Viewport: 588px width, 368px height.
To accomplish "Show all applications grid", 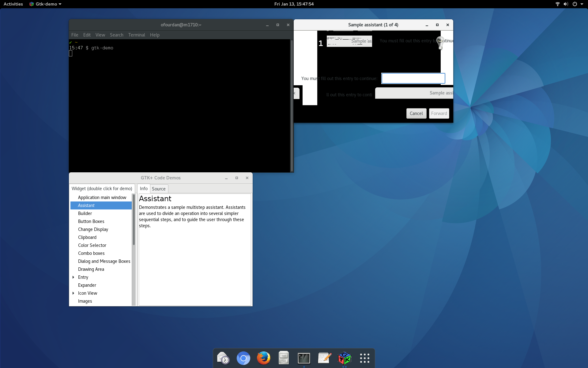I will 365,358.
